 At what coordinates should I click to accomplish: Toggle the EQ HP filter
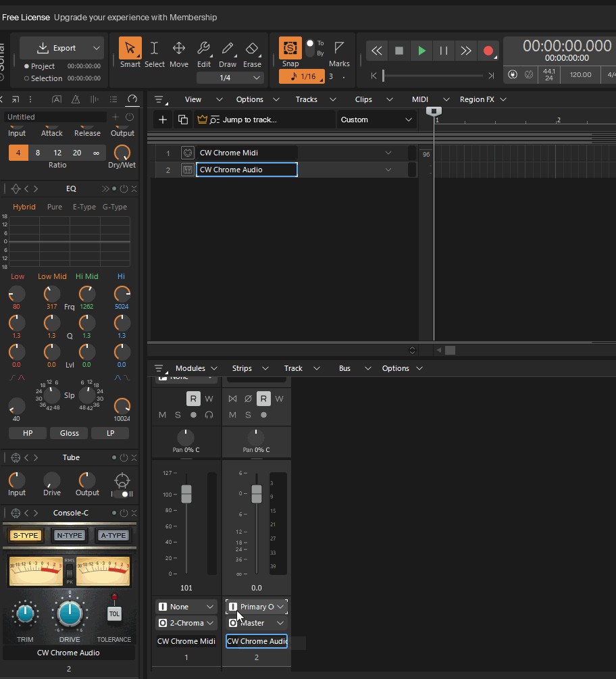coord(28,433)
